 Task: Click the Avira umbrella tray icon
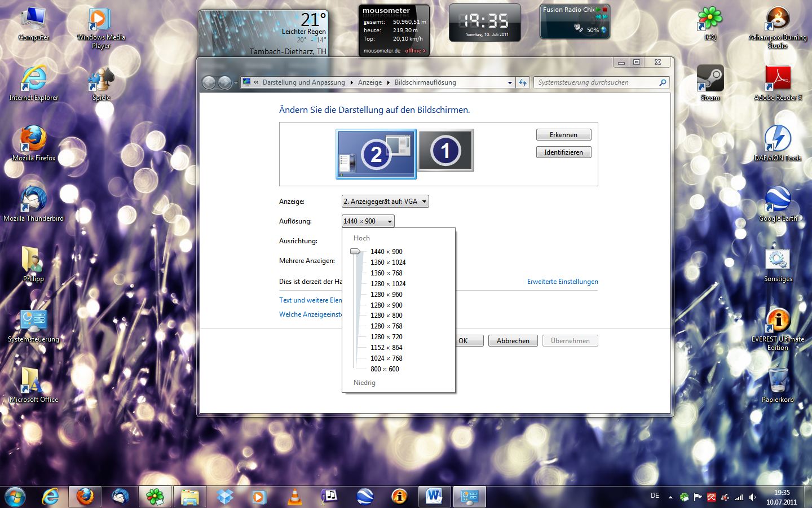(x=712, y=497)
